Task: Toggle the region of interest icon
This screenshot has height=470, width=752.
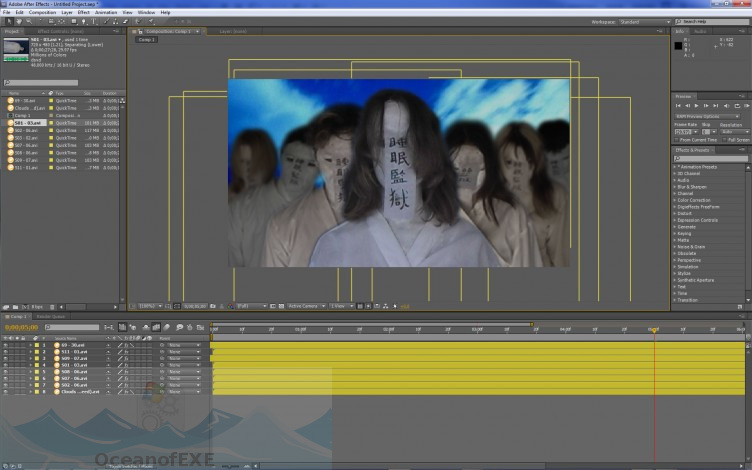Action: 272,306
